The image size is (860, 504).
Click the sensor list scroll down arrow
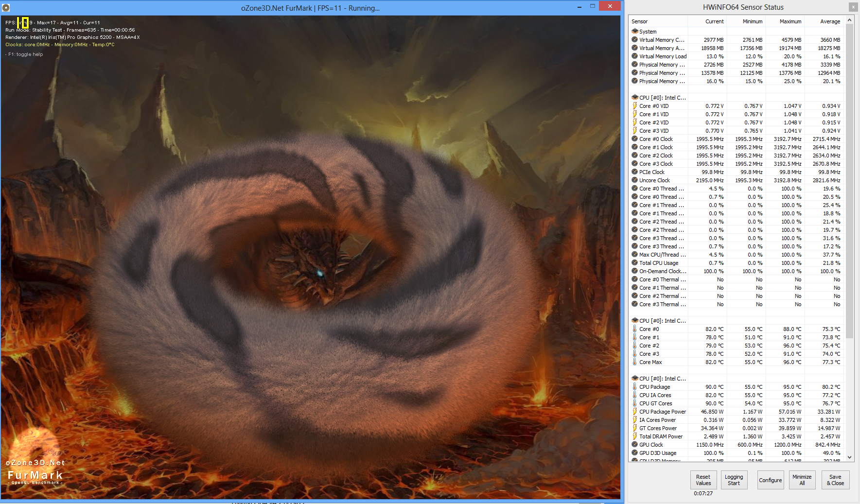pos(849,457)
